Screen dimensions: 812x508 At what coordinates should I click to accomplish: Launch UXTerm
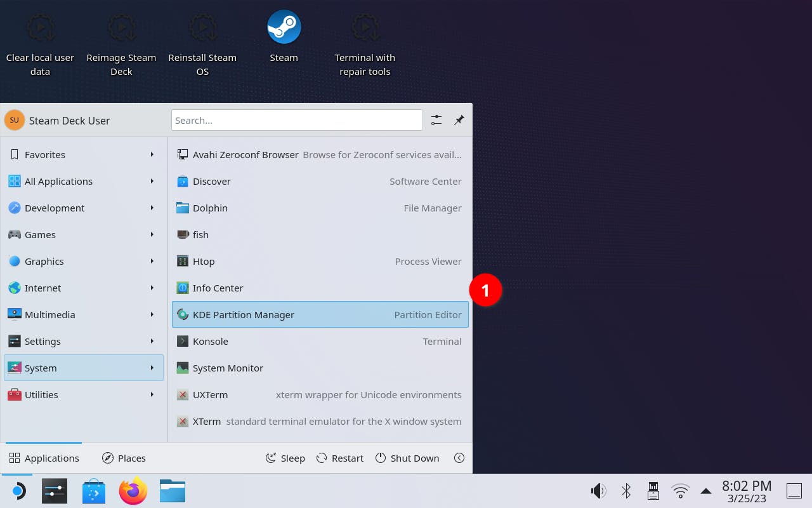tap(320, 394)
